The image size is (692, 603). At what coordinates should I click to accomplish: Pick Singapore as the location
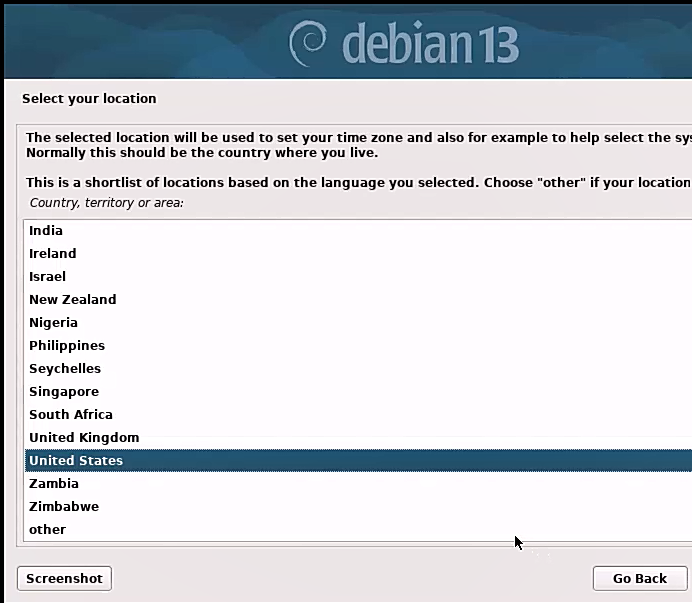63,392
